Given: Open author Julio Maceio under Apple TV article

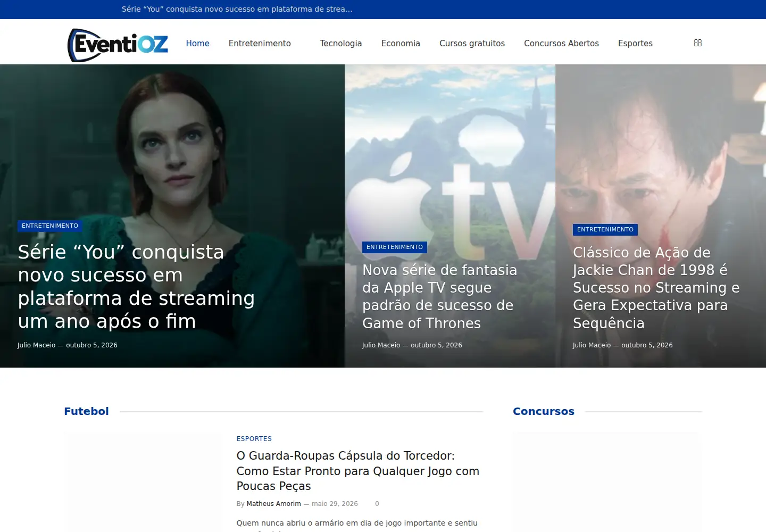Looking at the screenshot, I should pos(381,345).
